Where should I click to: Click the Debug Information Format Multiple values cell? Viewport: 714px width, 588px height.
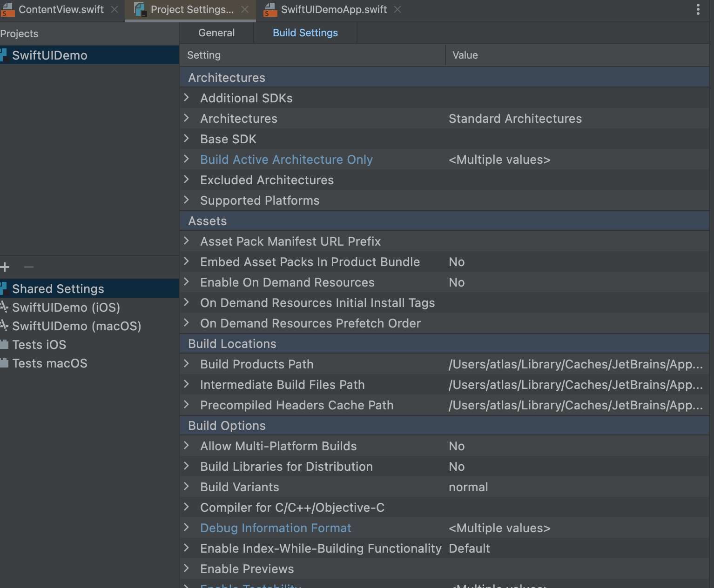pos(499,528)
